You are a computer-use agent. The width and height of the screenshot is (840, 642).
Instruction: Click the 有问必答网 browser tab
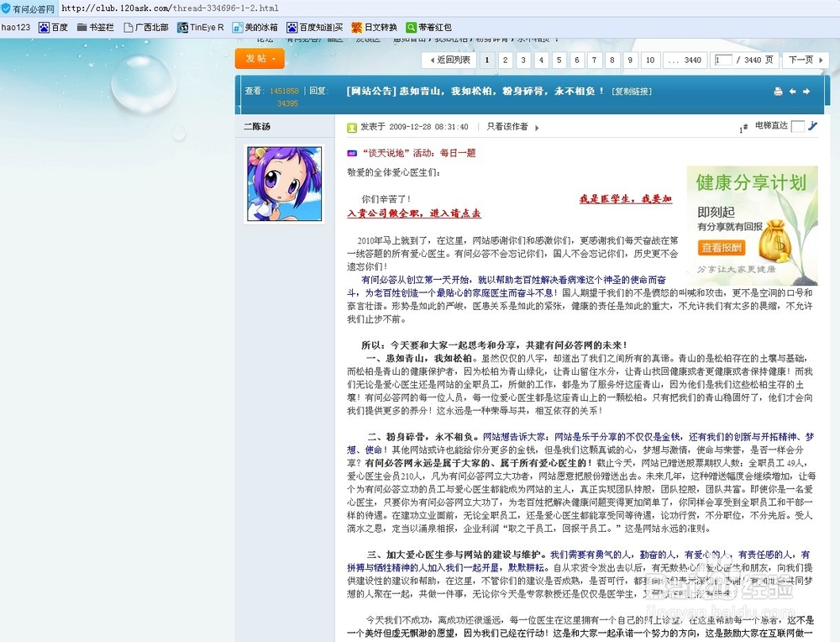click(x=28, y=8)
